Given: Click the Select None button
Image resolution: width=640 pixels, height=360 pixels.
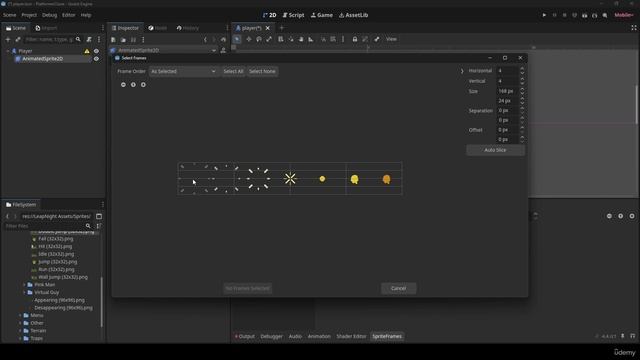Looking at the screenshot, I should pyautogui.click(x=262, y=71).
